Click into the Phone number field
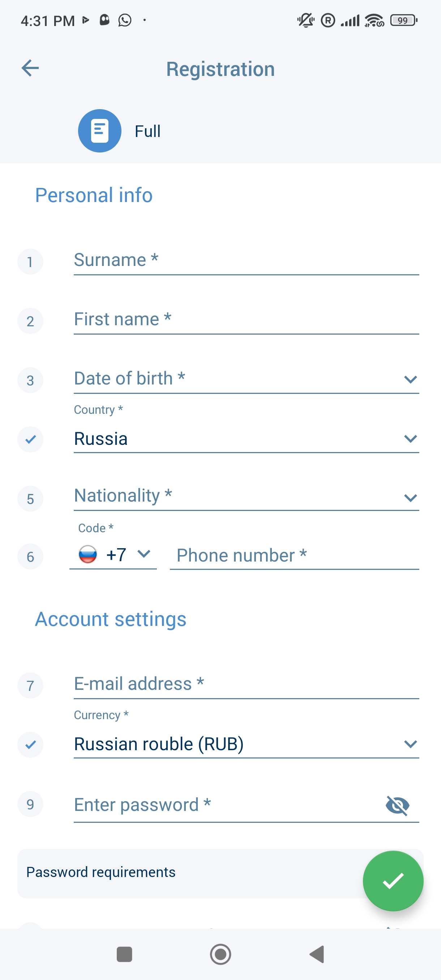441x980 pixels. click(x=294, y=555)
